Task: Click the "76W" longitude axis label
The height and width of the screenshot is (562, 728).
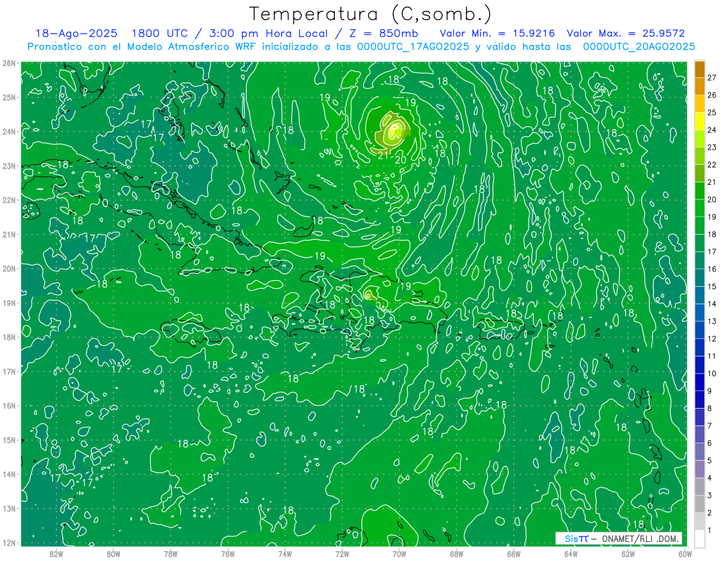Action: [228, 553]
